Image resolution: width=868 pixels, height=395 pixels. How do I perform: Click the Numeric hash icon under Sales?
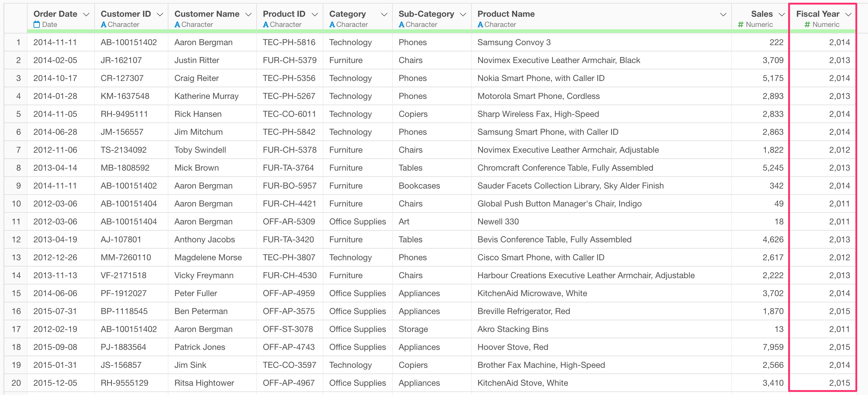click(x=740, y=25)
